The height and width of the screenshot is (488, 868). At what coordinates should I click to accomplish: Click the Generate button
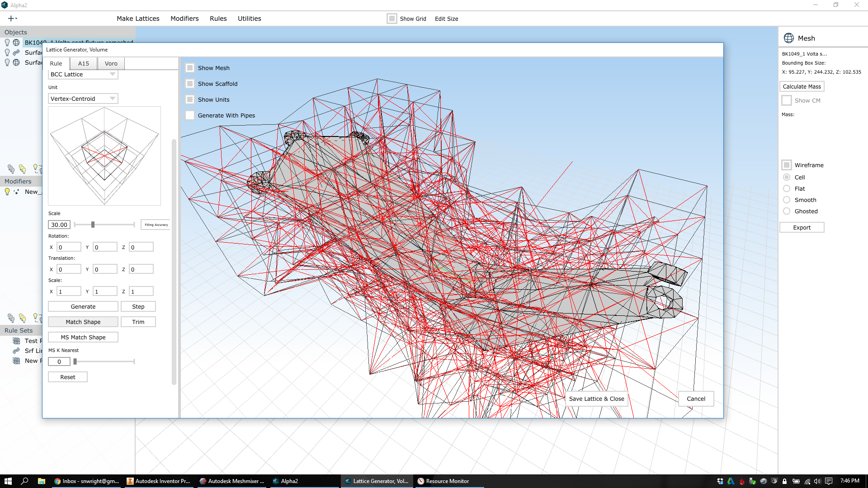click(83, 306)
